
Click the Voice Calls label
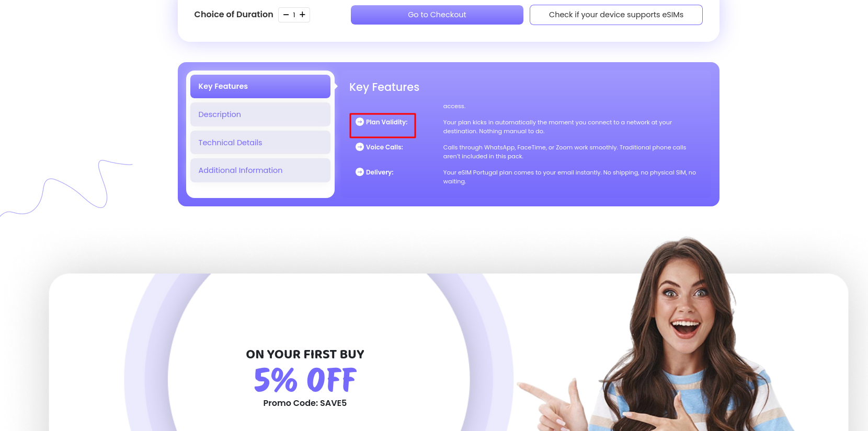click(x=384, y=147)
